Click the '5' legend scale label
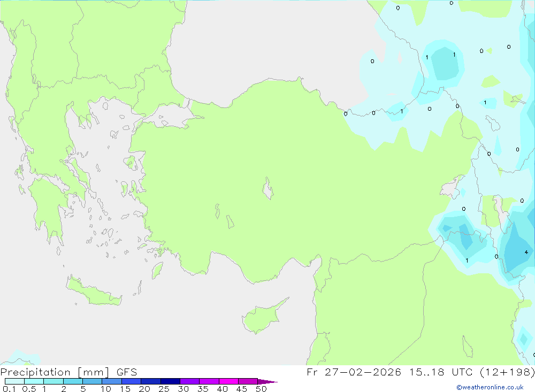 tap(83, 389)
